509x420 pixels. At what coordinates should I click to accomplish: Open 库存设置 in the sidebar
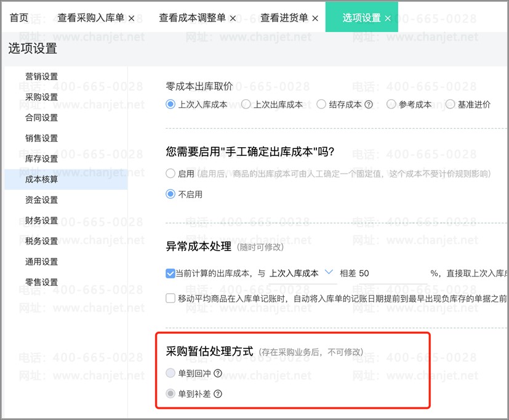tap(42, 159)
